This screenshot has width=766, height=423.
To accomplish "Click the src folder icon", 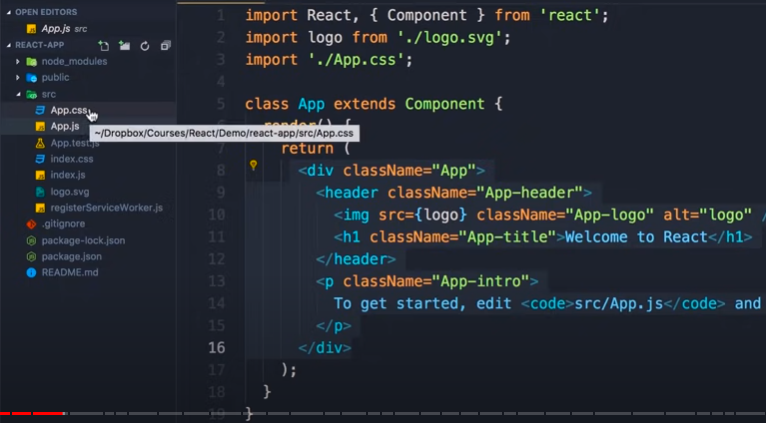I will pyautogui.click(x=32, y=94).
